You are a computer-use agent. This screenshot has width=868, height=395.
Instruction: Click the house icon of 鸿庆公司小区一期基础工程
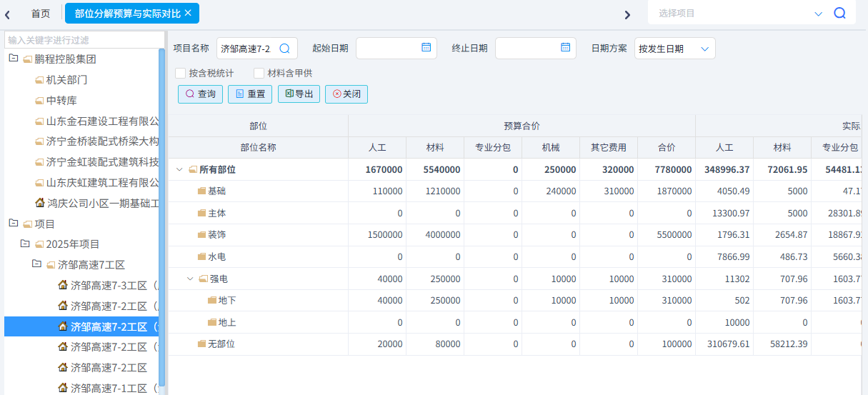[x=40, y=203]
